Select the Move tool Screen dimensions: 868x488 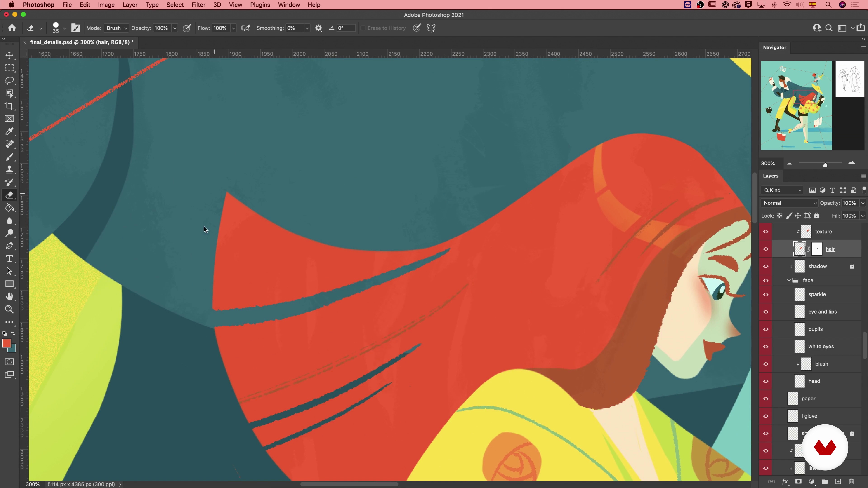point(9,55)
